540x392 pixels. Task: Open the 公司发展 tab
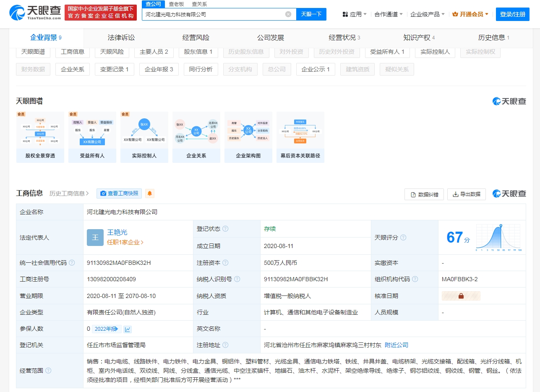click(x=271, y=38)
